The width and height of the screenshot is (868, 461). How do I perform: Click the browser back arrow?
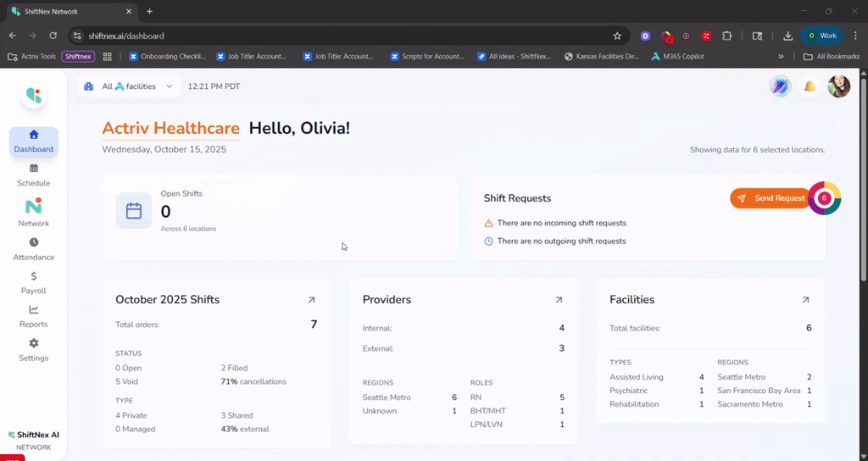[13, 36]
